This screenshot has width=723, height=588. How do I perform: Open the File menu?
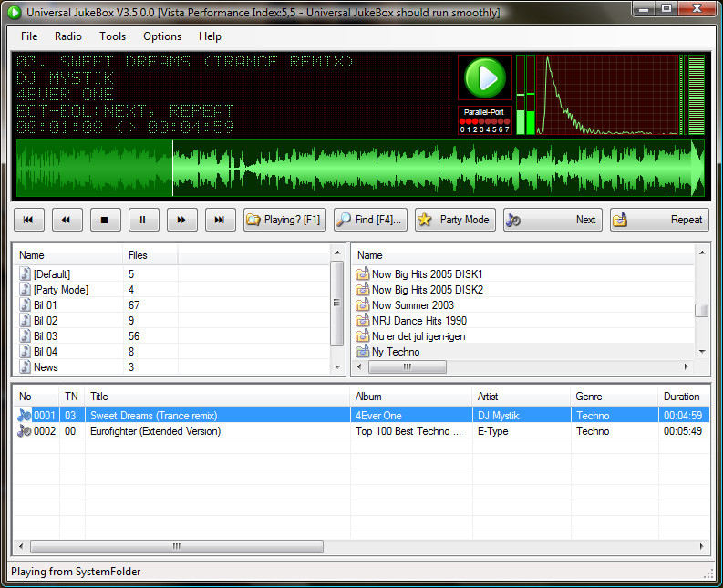coord(29,36)
